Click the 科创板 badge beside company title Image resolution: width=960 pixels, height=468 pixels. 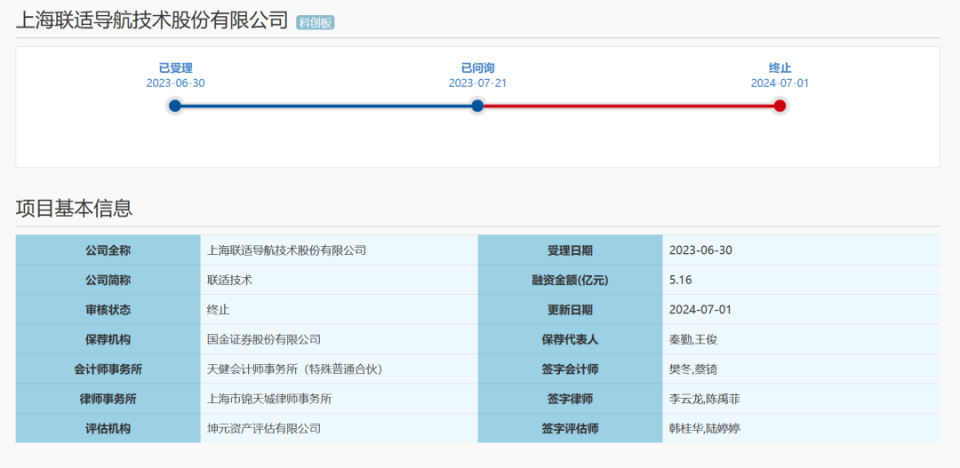315,23
